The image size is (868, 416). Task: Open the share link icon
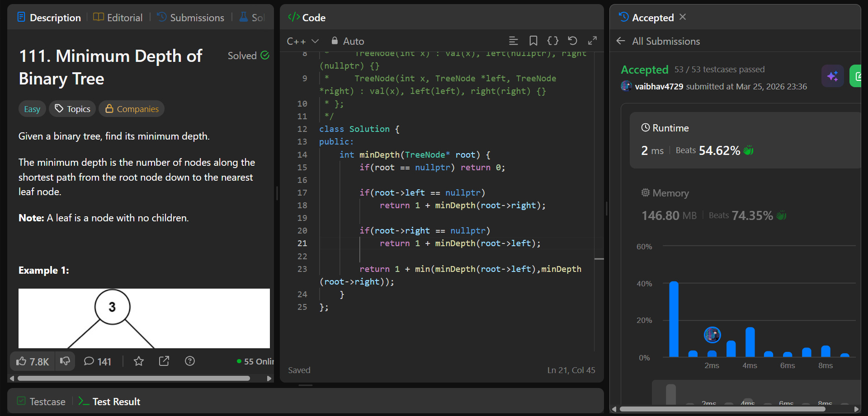click(164, 361)
